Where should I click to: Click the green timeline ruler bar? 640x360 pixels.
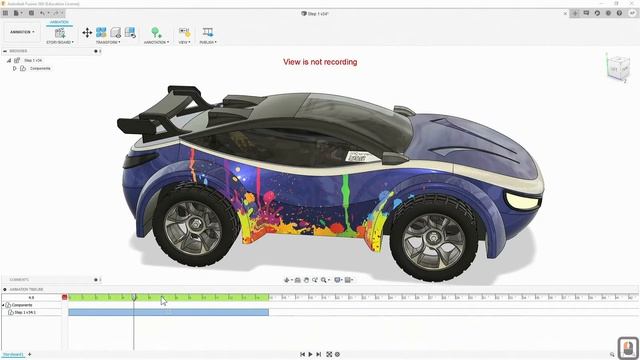tap(169, 298)
